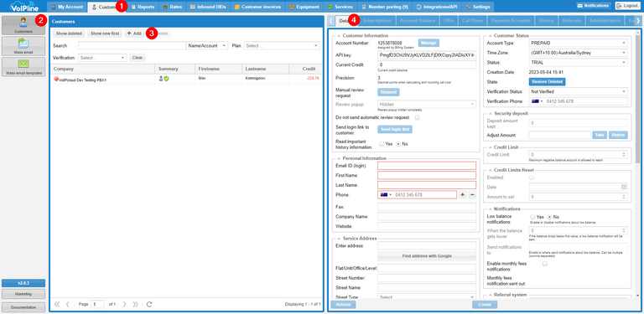Go to next page in customers pager
The height and width of the screenshot is (314, 644).
pyautogui.click(x=124, y=304)
